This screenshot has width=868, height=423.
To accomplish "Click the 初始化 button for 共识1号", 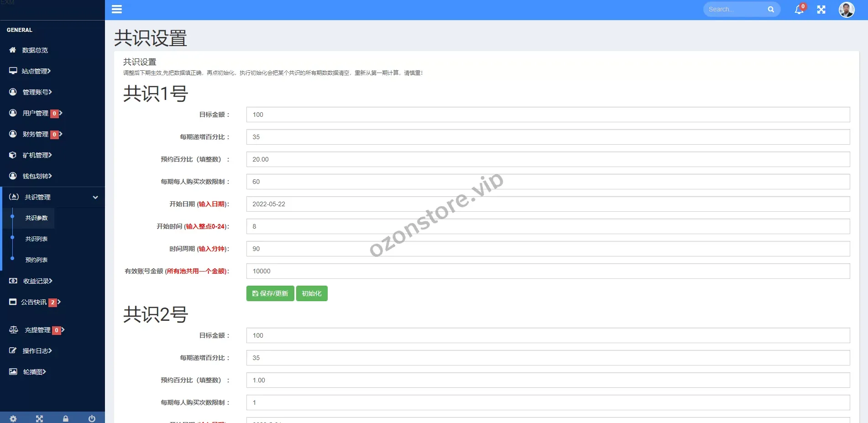I will click(312, 293).
